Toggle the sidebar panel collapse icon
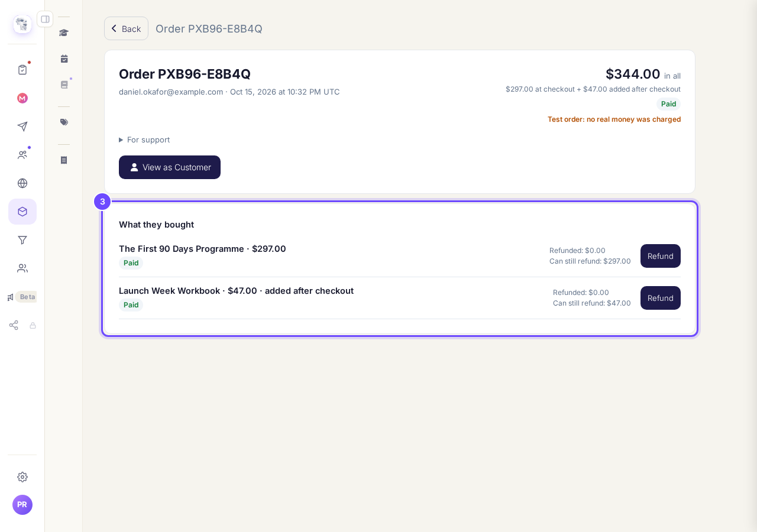Screen dimensions: 757x532 click(x=45, y=19)
